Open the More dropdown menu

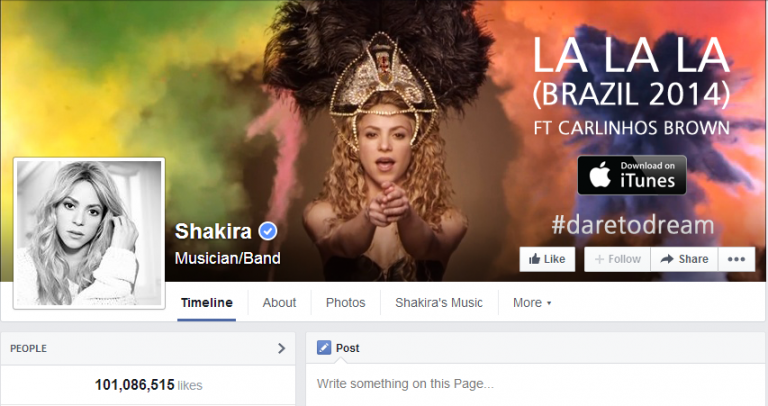pyautogui.click(x=532, y=303)
